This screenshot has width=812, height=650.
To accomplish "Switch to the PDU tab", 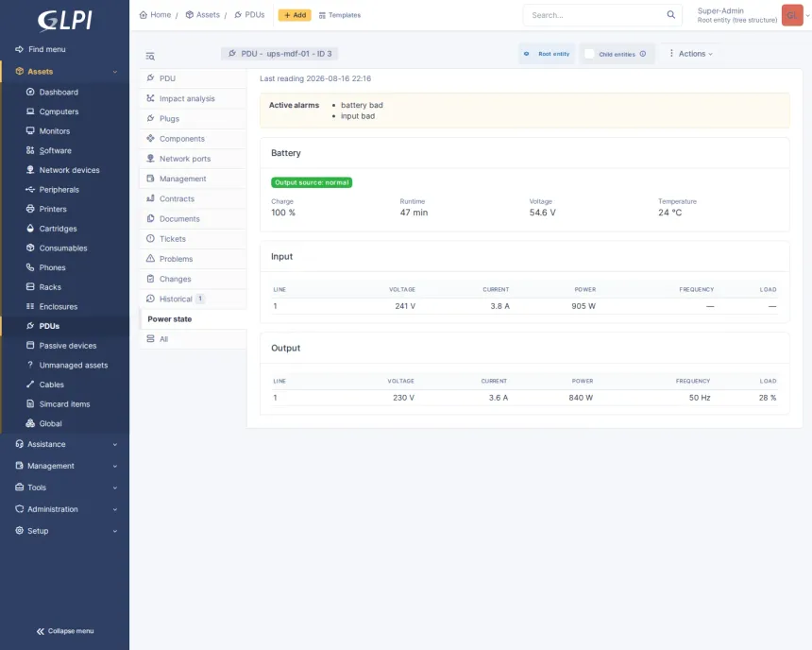I will 193,78.
